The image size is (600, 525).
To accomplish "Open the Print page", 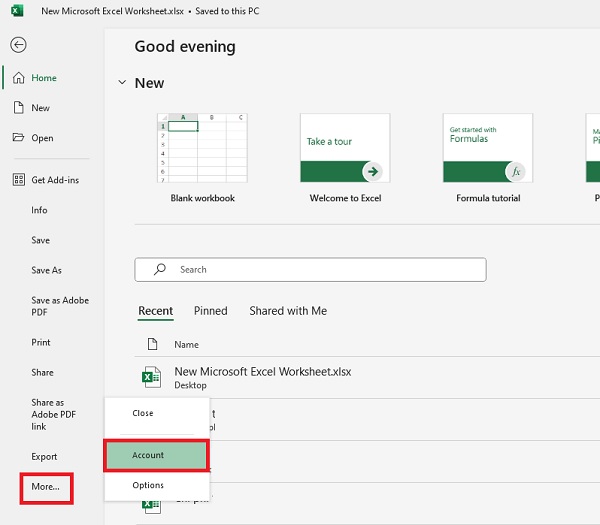I will (x=41, y=342).
